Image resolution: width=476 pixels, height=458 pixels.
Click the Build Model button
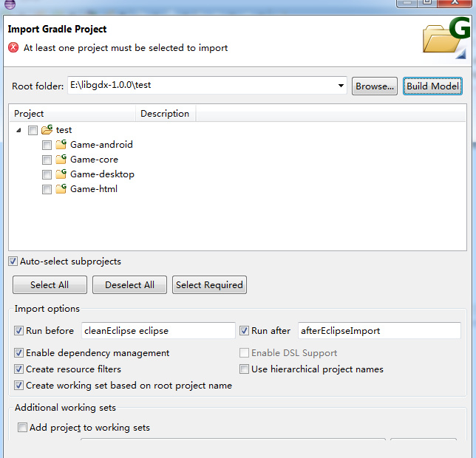[432, 86]
